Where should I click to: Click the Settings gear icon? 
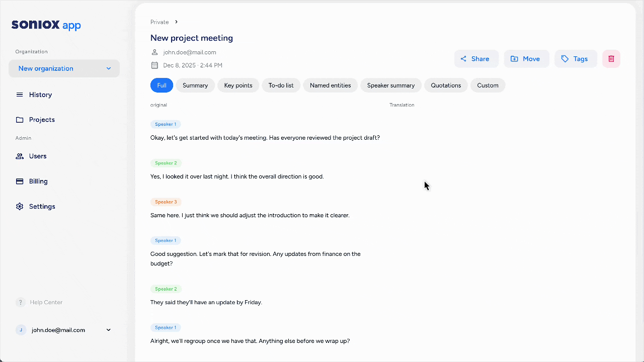pos(20,207)
